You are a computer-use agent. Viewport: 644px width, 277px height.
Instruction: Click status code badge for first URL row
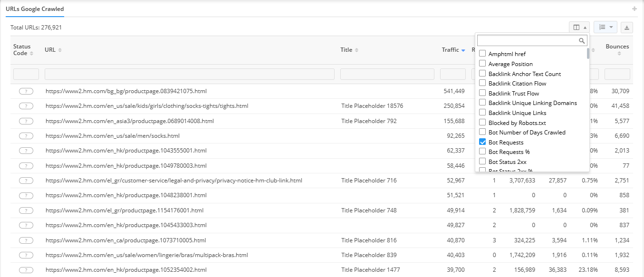pyautogui.click(x=26, y=91)
